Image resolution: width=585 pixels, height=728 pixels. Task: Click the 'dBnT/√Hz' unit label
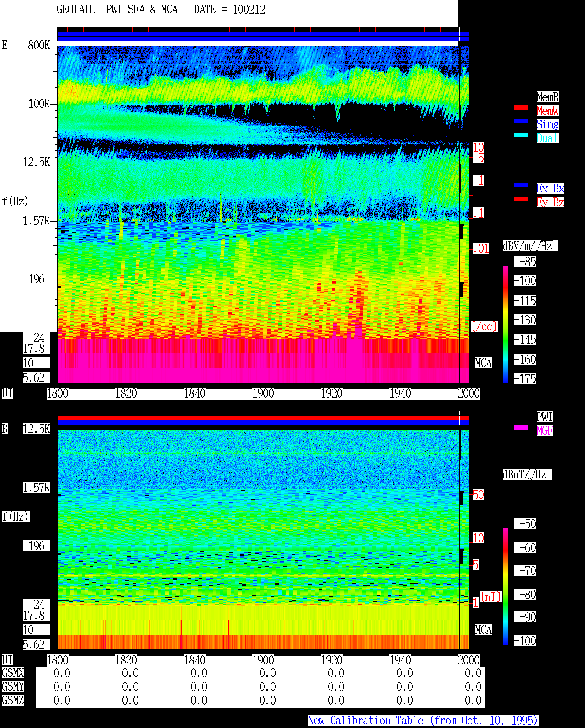coord(527,474)
